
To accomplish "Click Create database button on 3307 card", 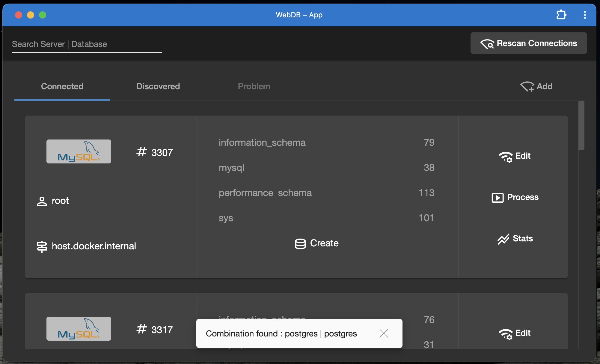I will tap(316, 243).
